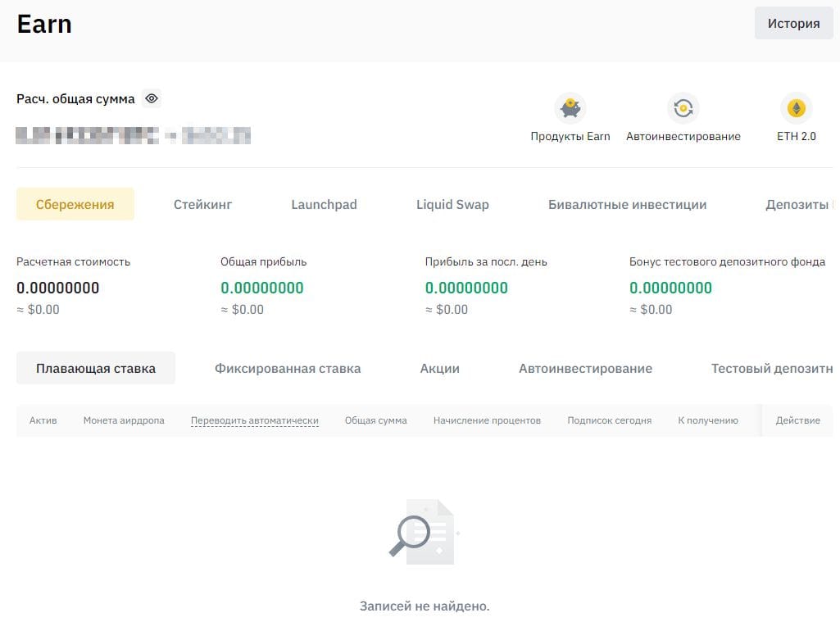Click the empty-records magnifier illustration

[424, 531]
